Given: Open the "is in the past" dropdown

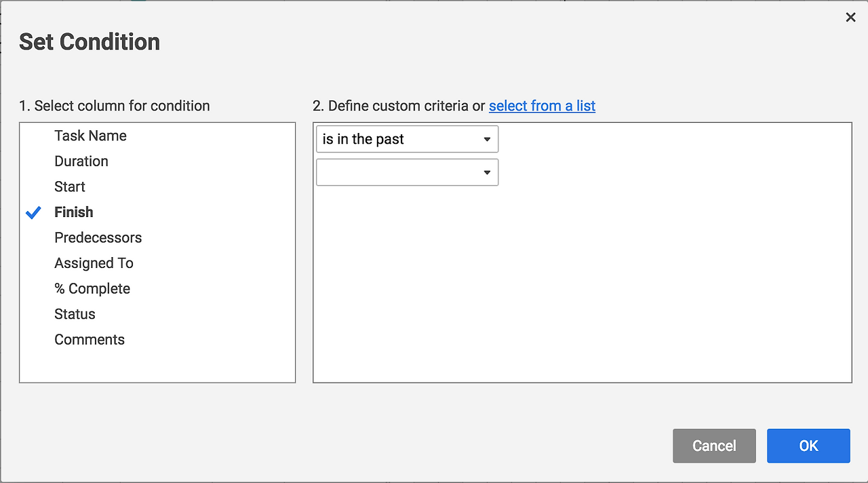Looking at the screenshot, I should tap(407, 139).
